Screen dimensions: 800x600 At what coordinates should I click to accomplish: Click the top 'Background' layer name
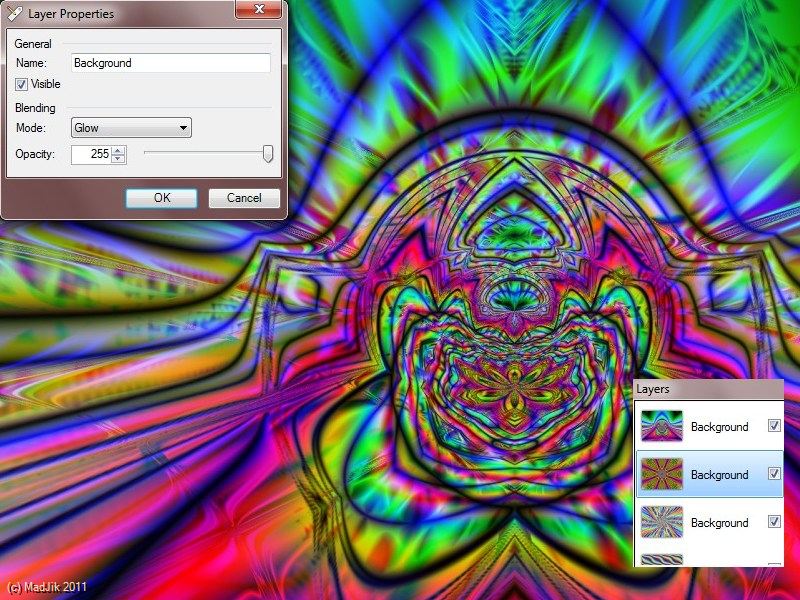pyautogui.click(x=719, y=427)
